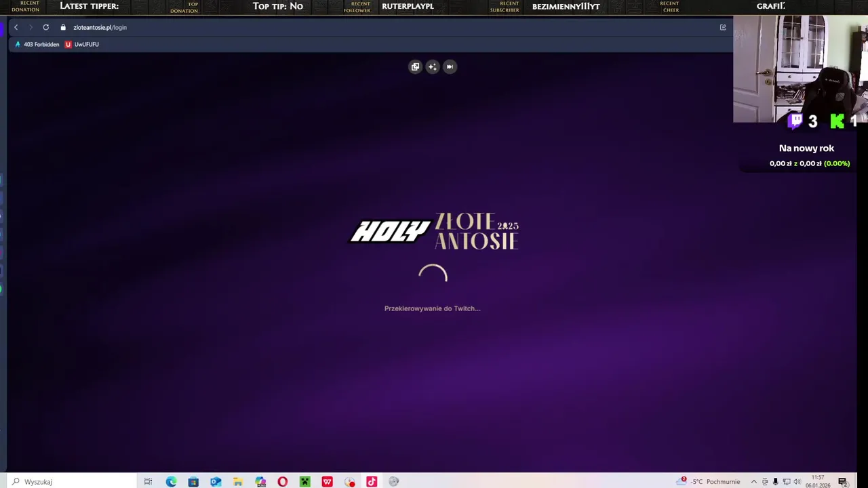Screen dimensions: 868x488
Task: Click the green Kick viewer count icon
Action: 837,121
